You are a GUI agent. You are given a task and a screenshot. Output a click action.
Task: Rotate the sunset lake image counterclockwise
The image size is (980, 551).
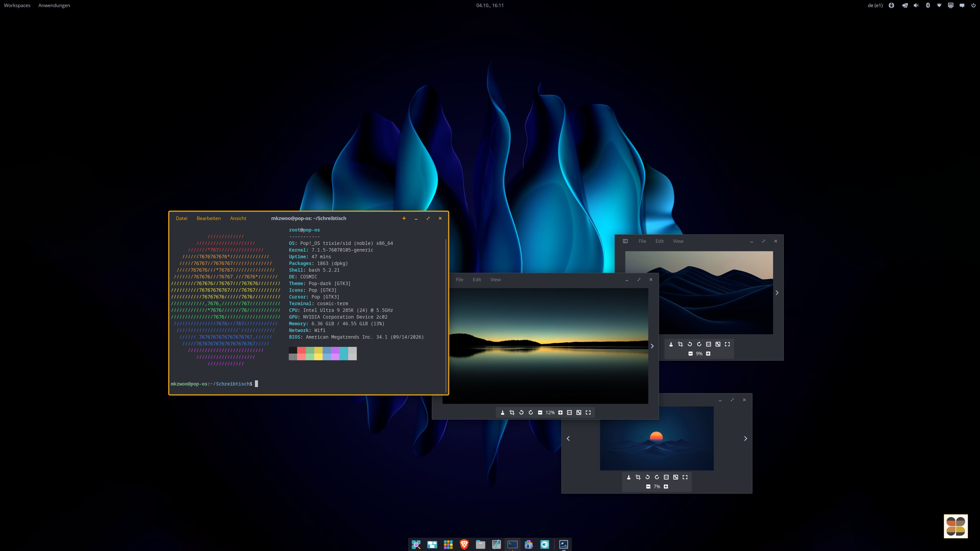[x=522, y=412]
